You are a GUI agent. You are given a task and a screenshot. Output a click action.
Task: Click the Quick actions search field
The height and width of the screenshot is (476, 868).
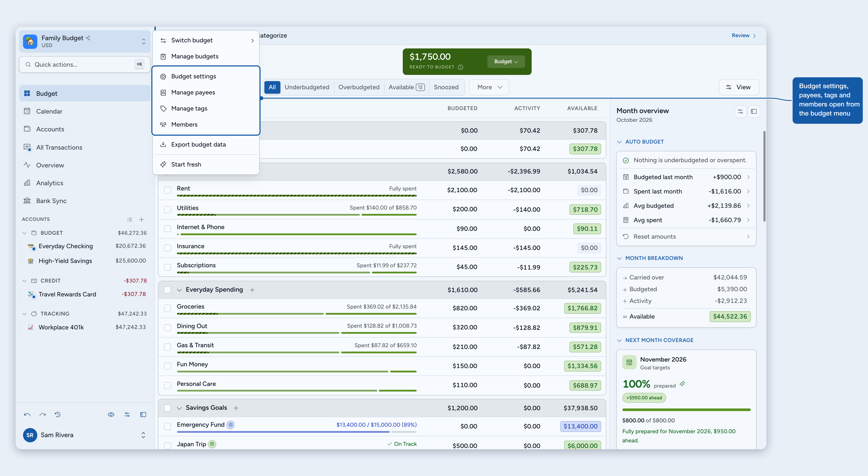coord(85,64)
